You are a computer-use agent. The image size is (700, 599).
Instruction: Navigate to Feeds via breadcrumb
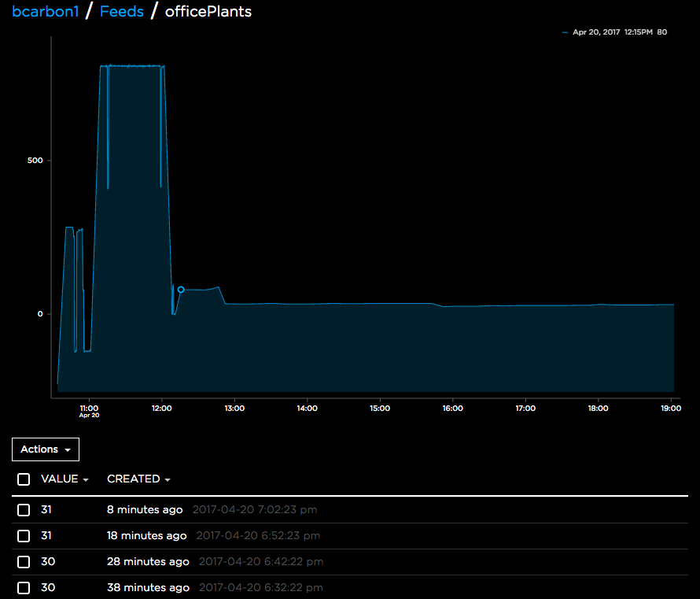coord(121,12)
